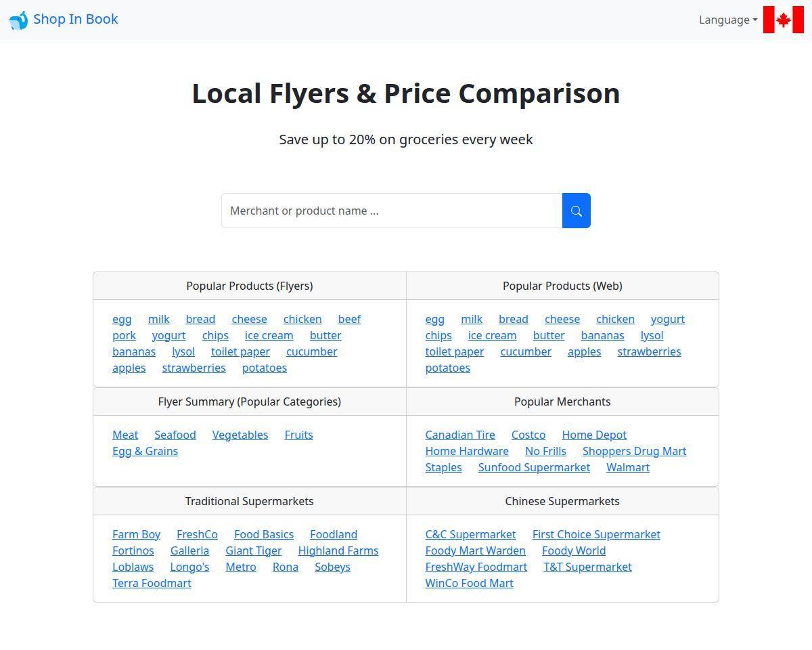
Task: Open the Seafood category link
Action: 175,435
